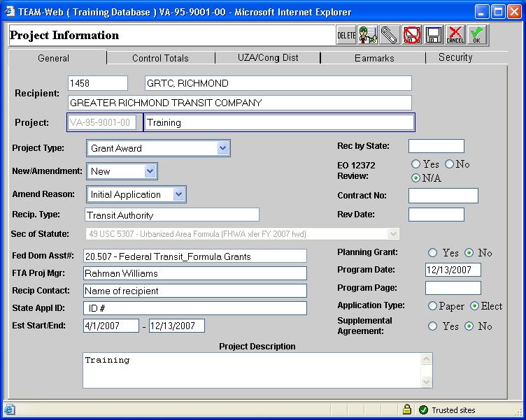The height and width of the screenshot is (420, 526).
Task: Click the DELETE toolbar icon
Action: (x=346, y=35)
